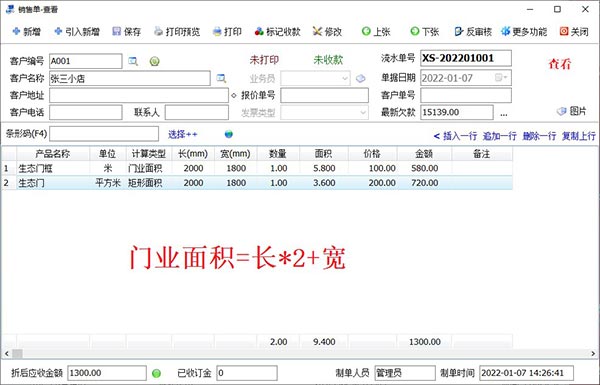Click the 复制上行 link

tap(579, 136)
